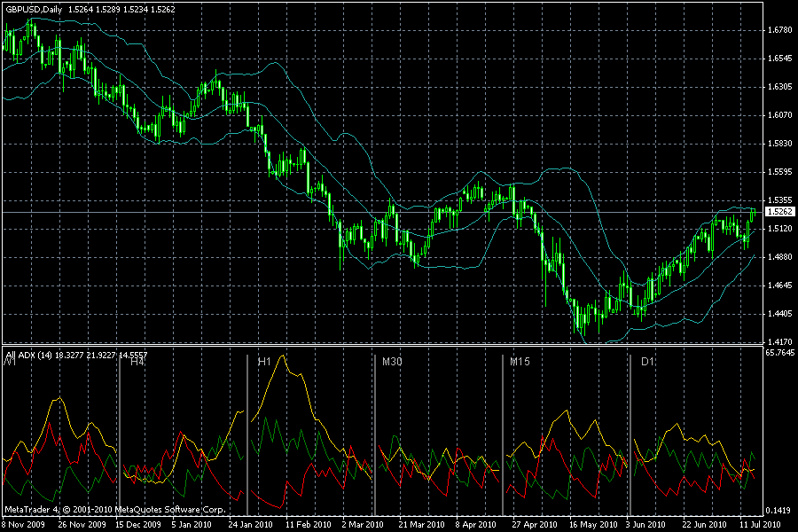Image resolution: width=798 pixels, height=532 pixels.
Task: Click the D1 timeframe label
Action: coord(647,362)
